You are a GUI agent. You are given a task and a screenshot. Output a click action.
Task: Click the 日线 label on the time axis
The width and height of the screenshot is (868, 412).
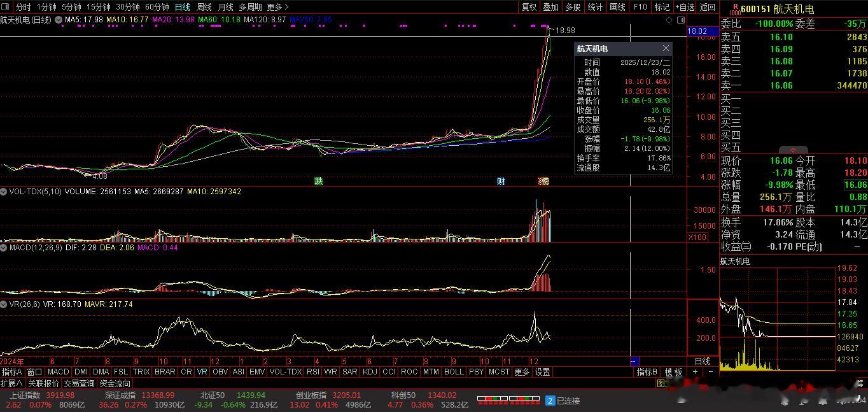(x=702, y=361)
